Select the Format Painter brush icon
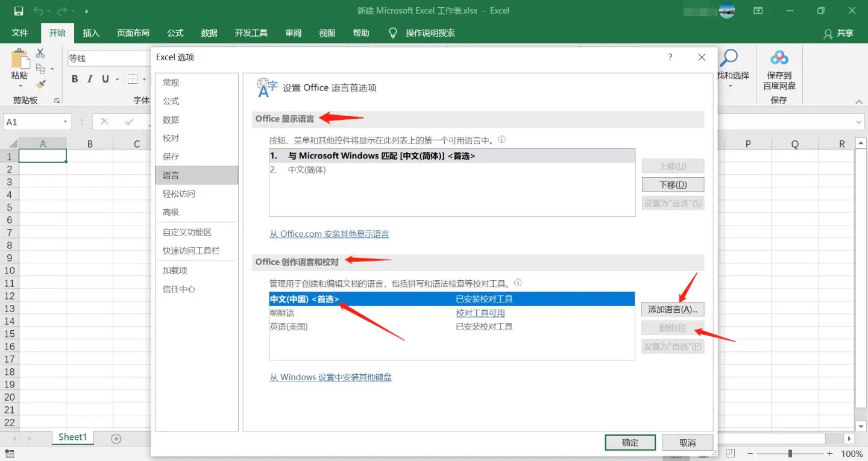The height and width of the screenshot is (461, 868). pos(41,84)
